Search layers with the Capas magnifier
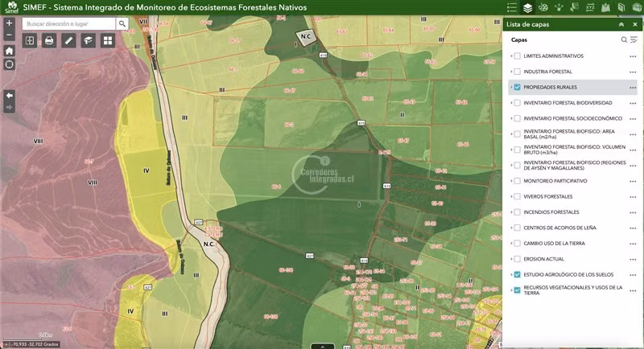The width and height of the screenshot is (644, 349). [624, 39]
